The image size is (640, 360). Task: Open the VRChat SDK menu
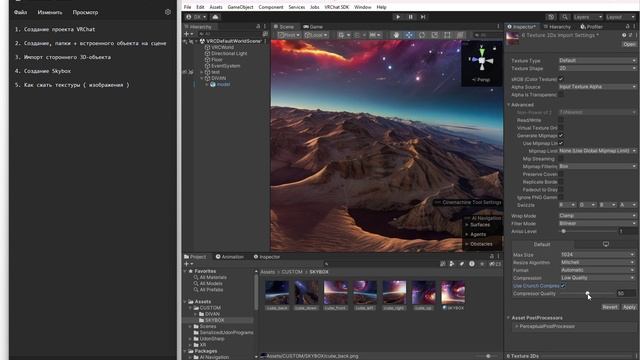[337, 7]
